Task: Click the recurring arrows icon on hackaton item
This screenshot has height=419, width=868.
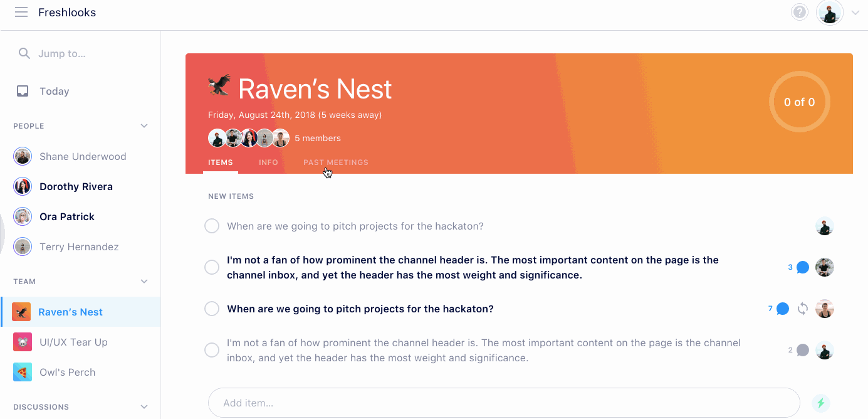Action: (803, 309)
